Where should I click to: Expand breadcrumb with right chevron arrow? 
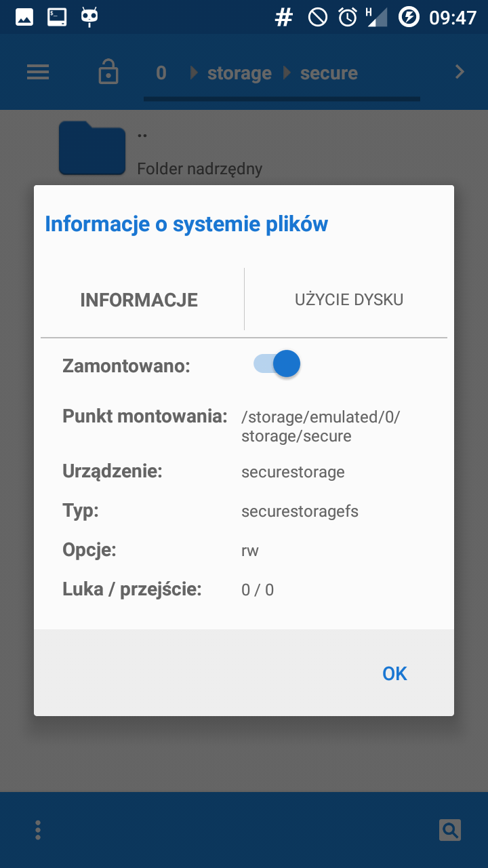[x=460, y=72]
